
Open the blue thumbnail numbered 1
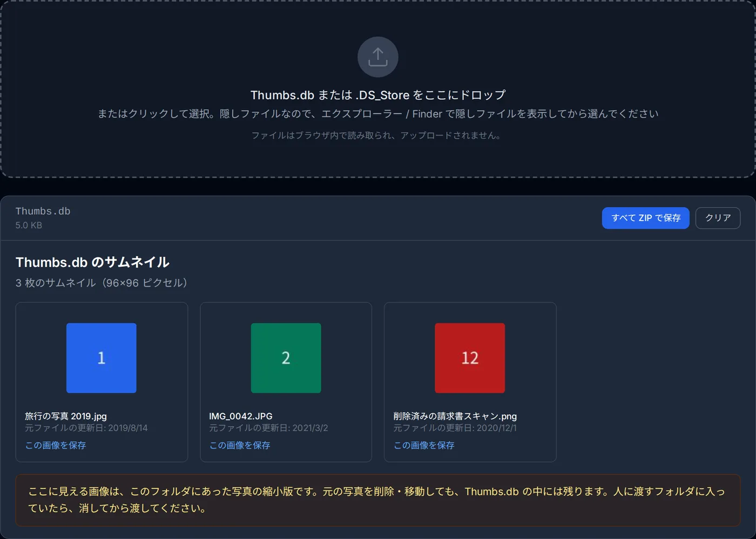coord(102,358)
